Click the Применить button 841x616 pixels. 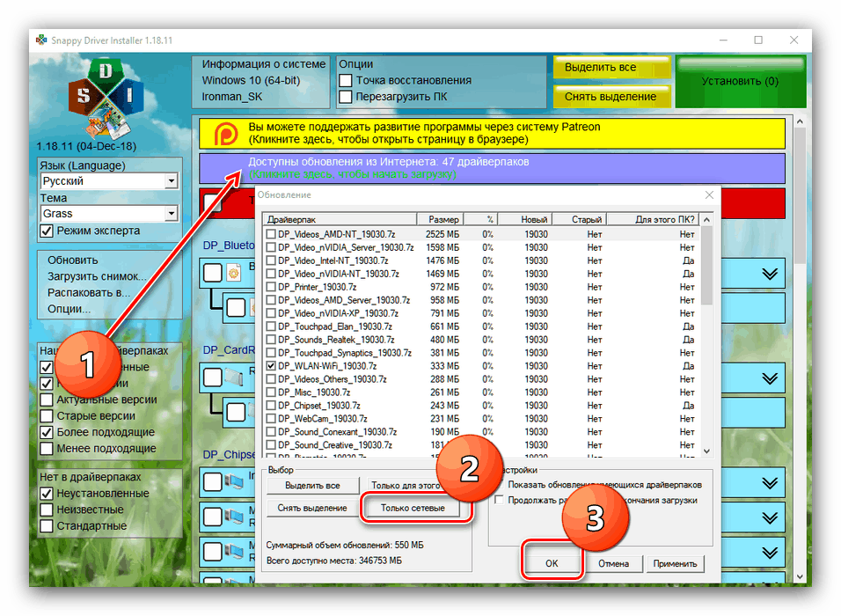point(675,563)
